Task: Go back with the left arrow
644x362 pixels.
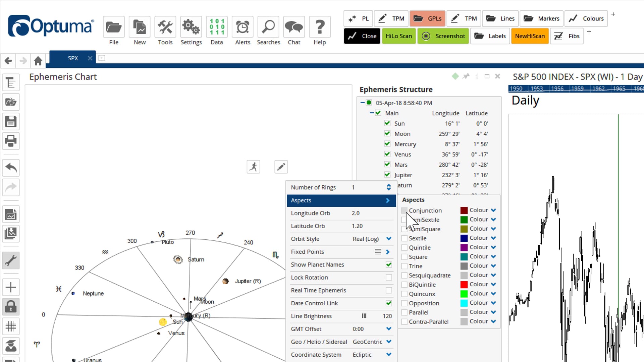Action: [8, 61]
